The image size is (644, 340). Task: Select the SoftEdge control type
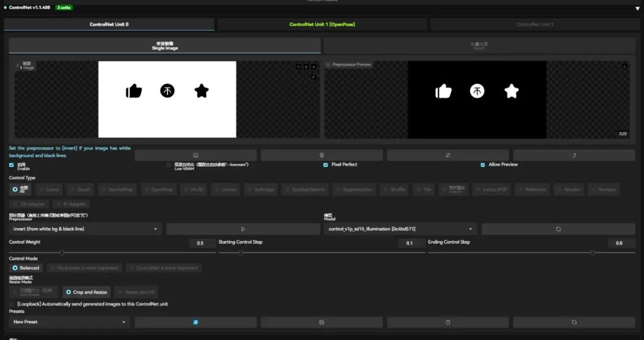pyautogui.click(x=261, y=189)
